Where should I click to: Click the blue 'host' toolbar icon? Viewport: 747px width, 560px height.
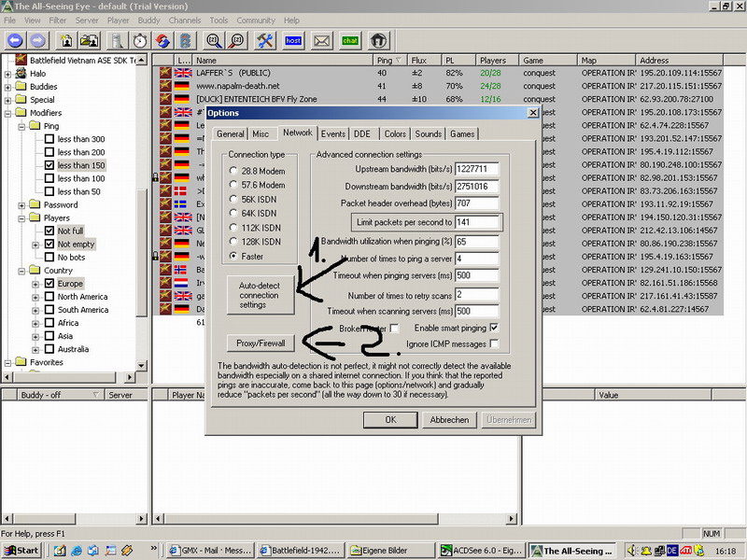pyautogui.click(x=293, y=40)
